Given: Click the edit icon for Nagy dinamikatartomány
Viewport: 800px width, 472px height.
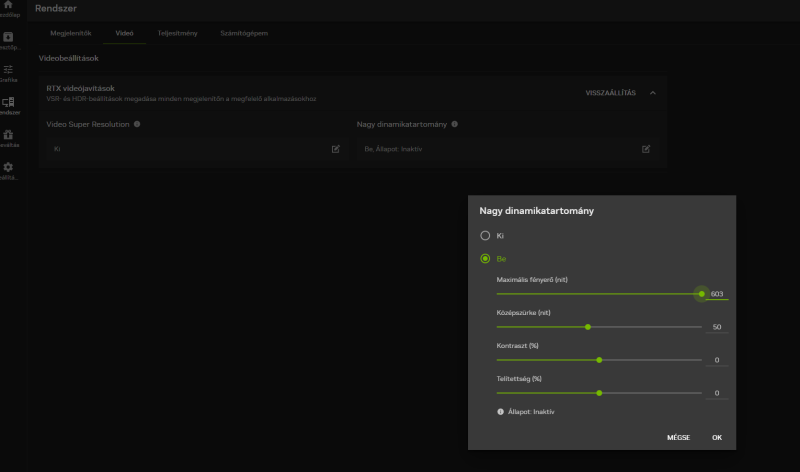Looking at the screenshot, I should pyautogui.click(x=646, y=149).
